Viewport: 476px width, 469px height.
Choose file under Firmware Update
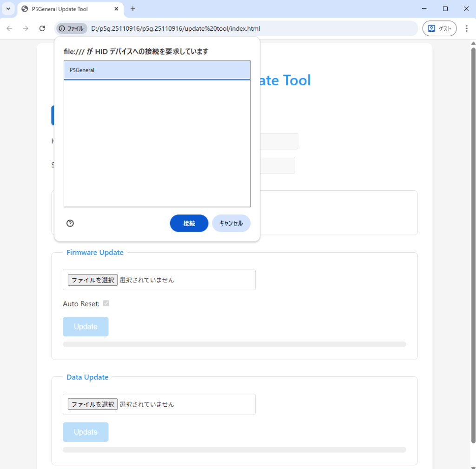tap(93, 280)
